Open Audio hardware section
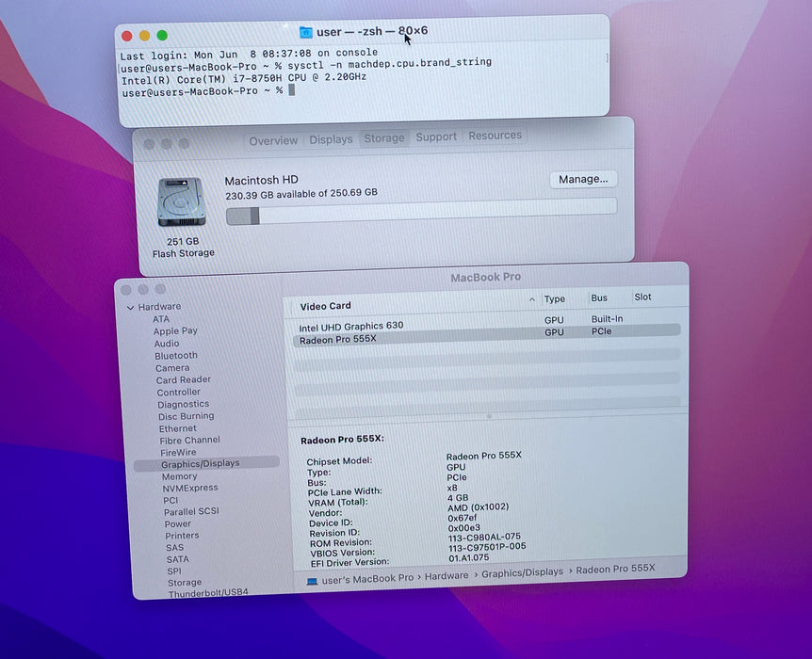This screenshot has width=812, height=659. (x=166, y=344)
